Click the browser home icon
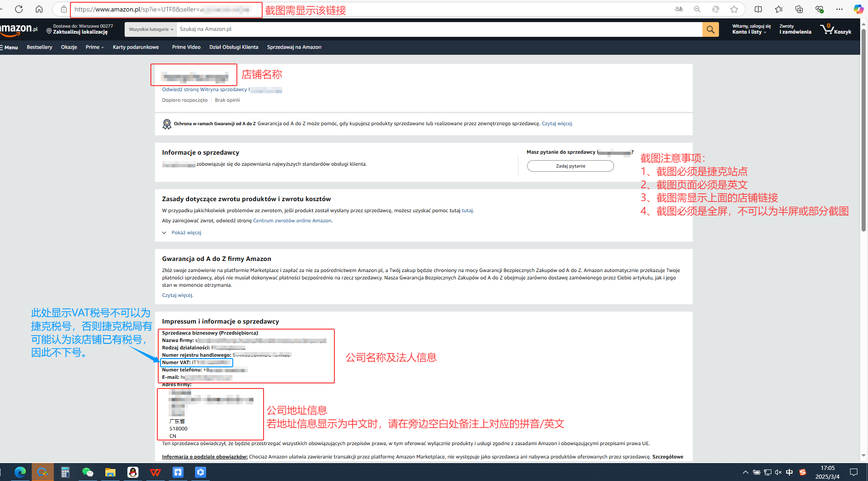Image resolution: width=868 pixels, height=481 pixels. 39,9
